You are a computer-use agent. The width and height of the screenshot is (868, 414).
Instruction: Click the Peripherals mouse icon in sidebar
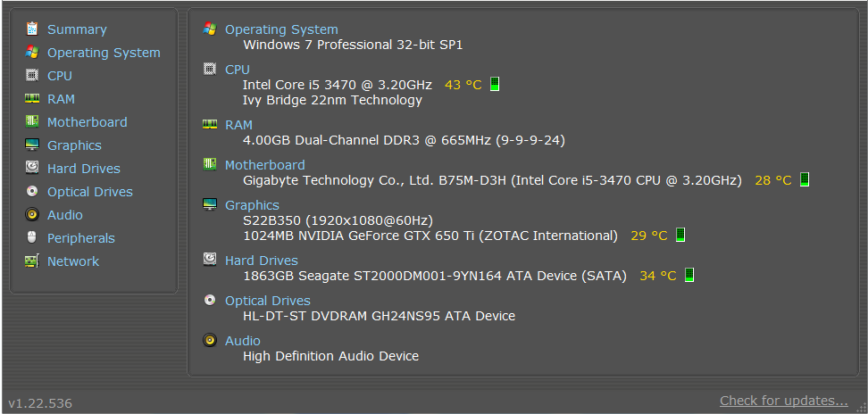32,237
